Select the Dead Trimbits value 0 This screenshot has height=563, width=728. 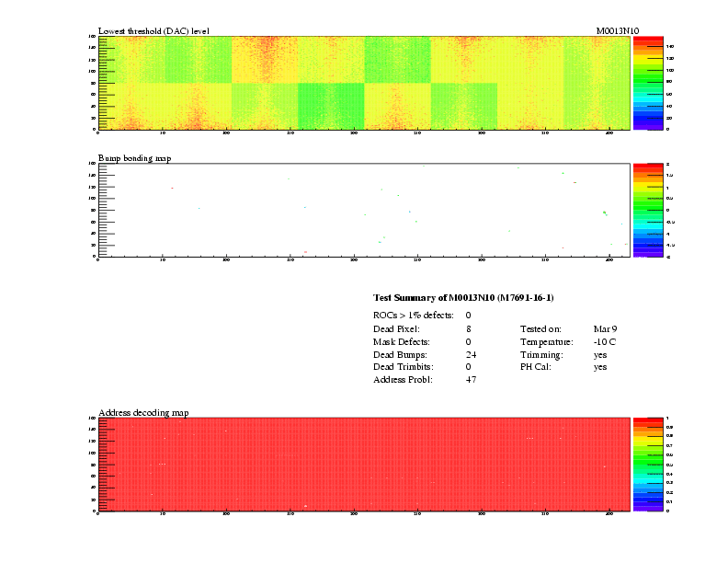[468, 367]
